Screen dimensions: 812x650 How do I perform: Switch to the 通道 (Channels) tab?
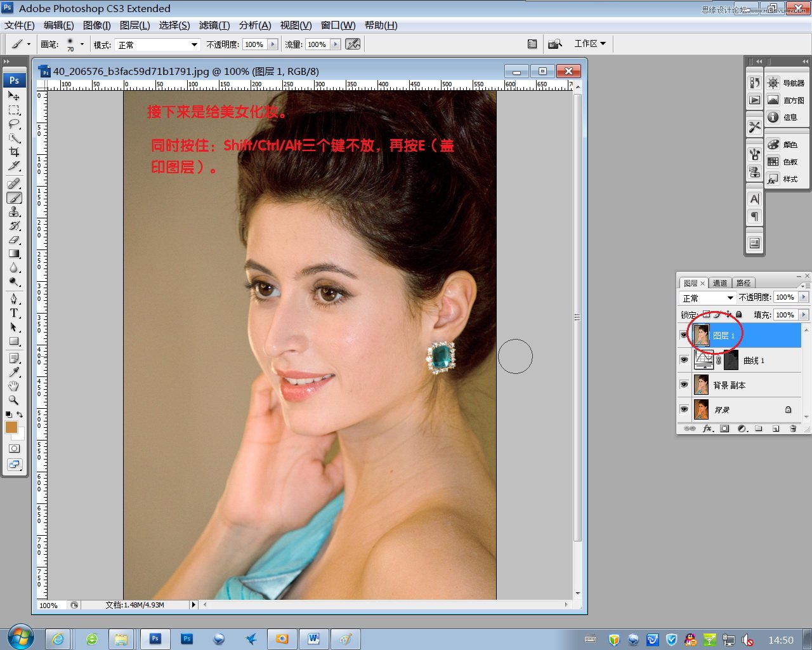[x=720, y=282]
